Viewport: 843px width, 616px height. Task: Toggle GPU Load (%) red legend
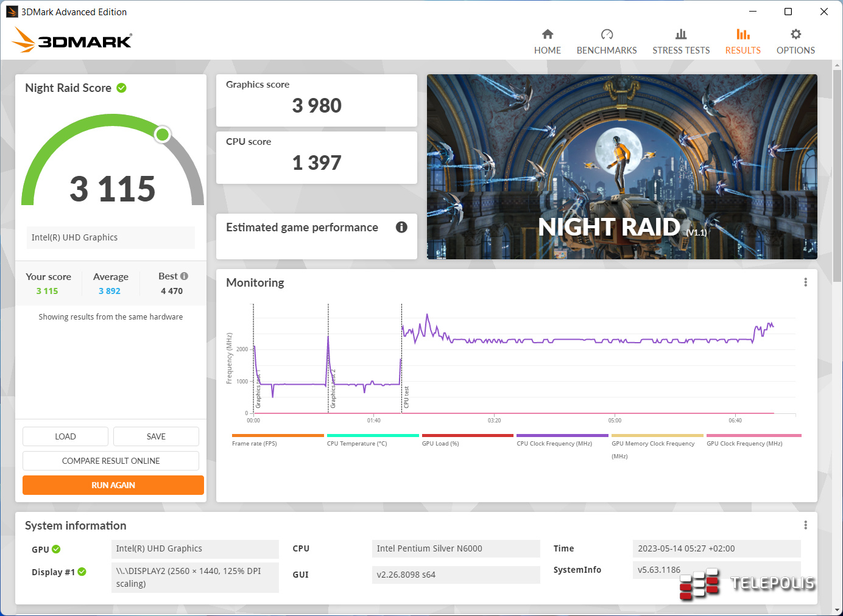[x=467, y=436]
